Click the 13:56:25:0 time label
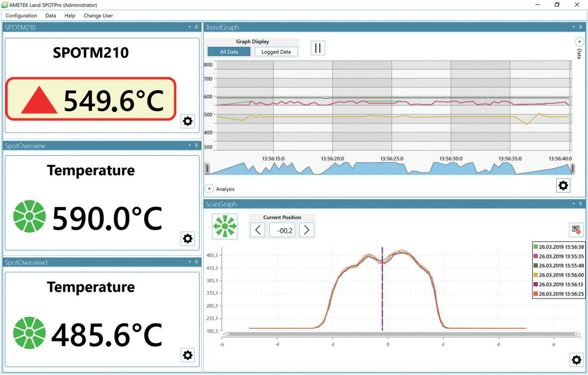Image resolution: width=588 pixels, height=375 pixels. (392, 159)
